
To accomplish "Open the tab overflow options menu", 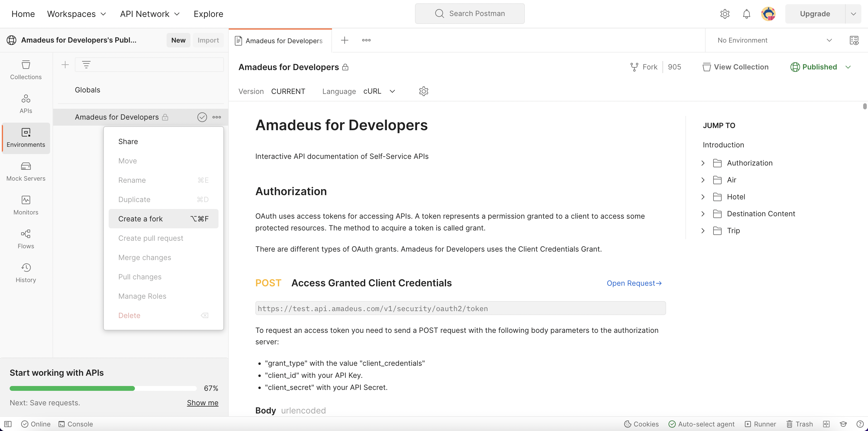I will 366,40.
